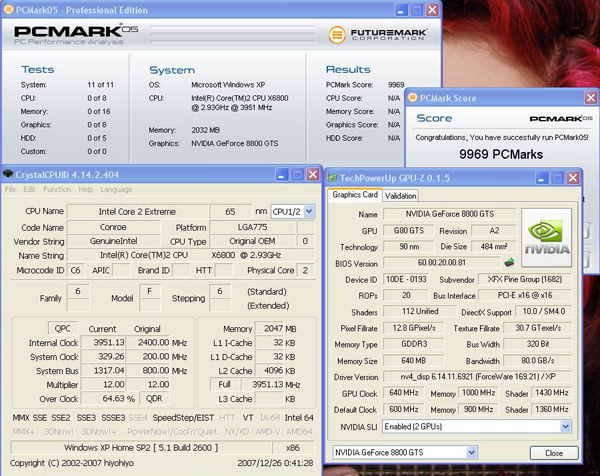Close the GPU-Z window with X
The height and width of the screenshot is (476, 600).
(x=573, y=178)
